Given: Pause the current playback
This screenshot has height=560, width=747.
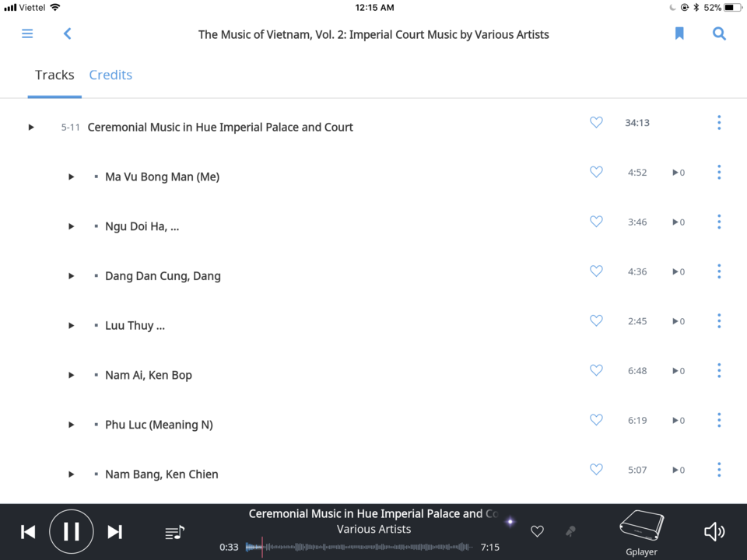Looking at the screenshot, I should (72, 531).
